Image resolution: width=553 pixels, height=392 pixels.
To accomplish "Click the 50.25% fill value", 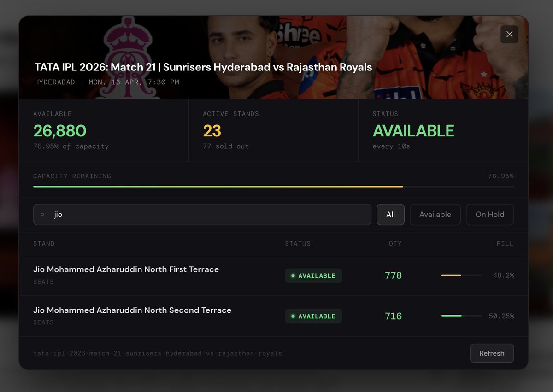I will point(501,316).
